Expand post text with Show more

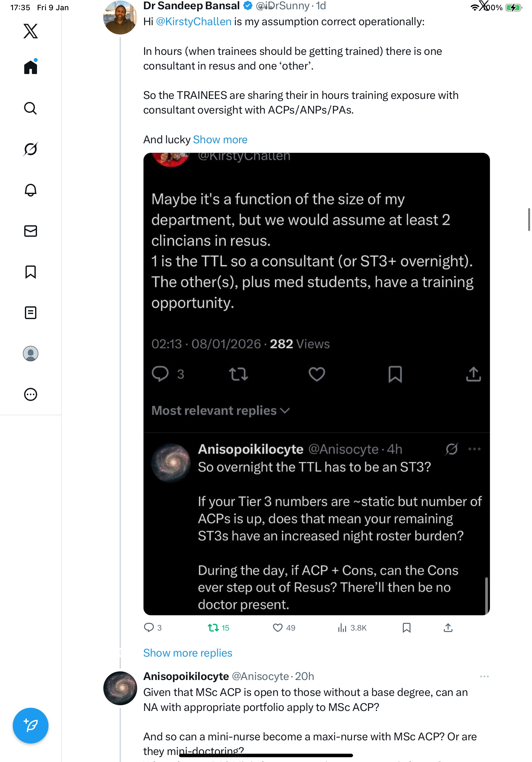click(220, 140)
